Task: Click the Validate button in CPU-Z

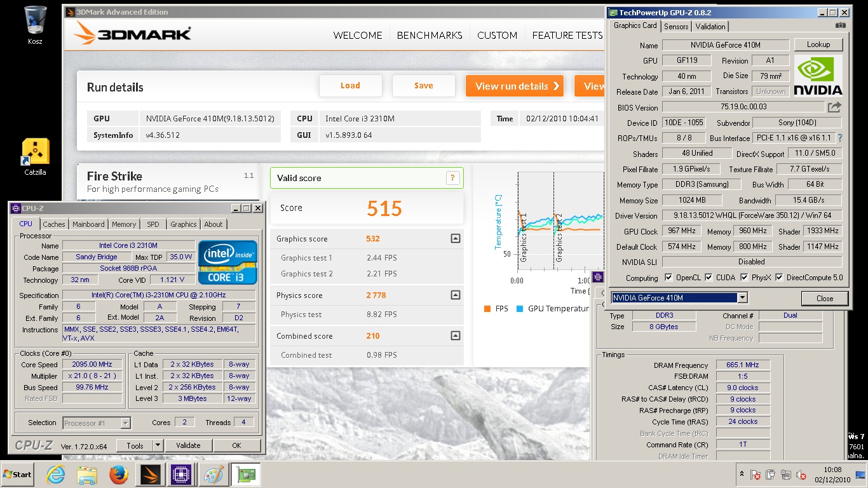Action: click(188, 445)
